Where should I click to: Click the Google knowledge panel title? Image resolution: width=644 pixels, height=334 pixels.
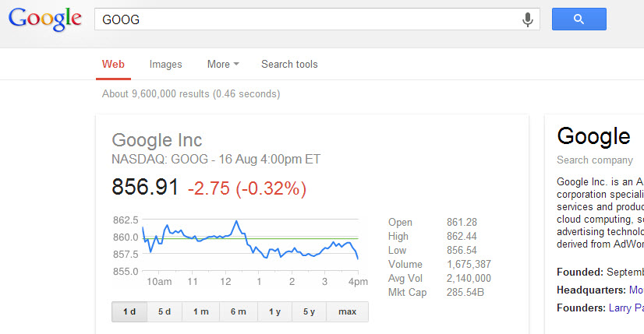coord(593,136)
